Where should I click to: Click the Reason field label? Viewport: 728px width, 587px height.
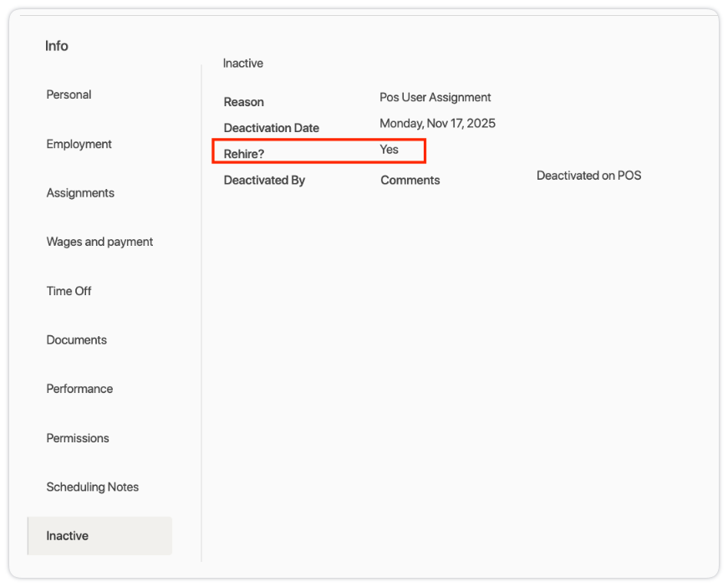pos(244,102)
